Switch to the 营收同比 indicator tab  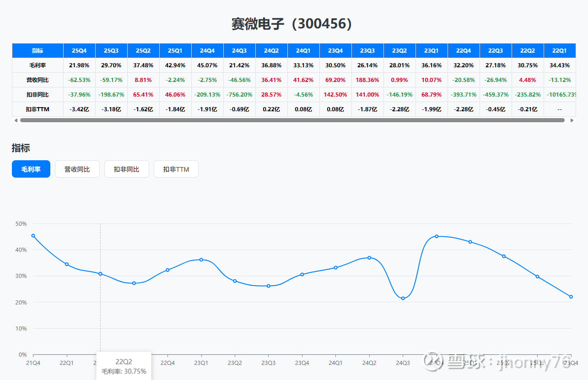coord(77,169)
